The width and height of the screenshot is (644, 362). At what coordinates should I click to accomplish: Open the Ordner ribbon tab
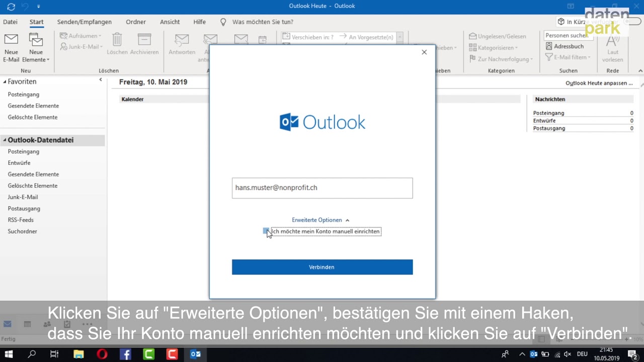pos(136,22)
